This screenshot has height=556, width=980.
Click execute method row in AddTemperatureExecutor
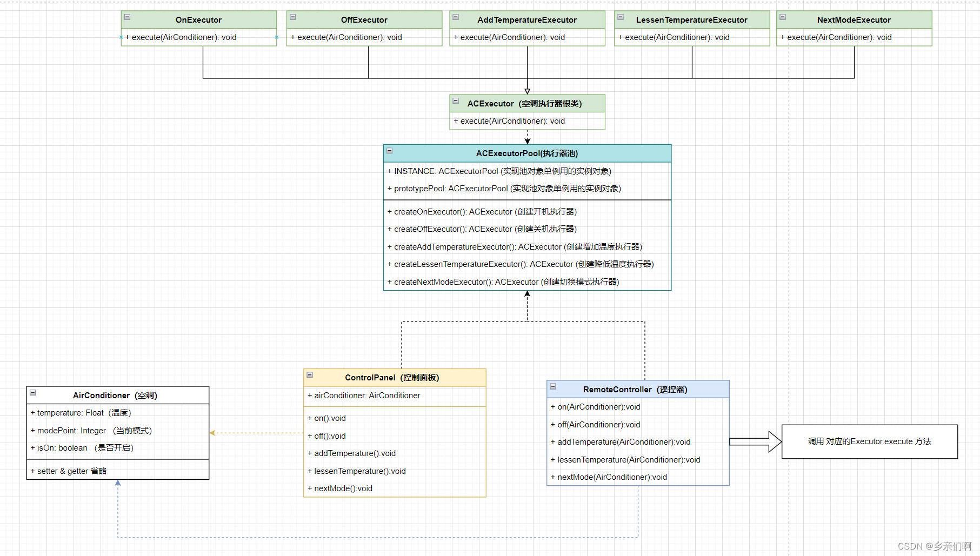[x=528, y=37]
